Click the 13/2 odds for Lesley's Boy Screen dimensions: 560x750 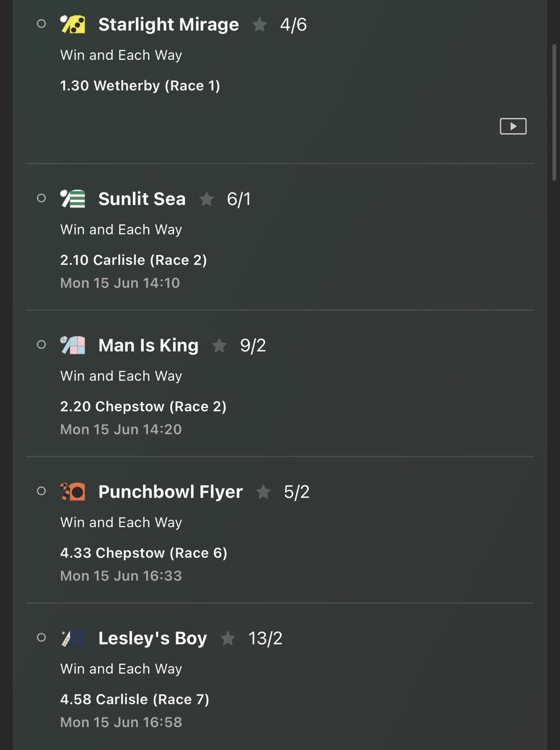pos(265,639)
